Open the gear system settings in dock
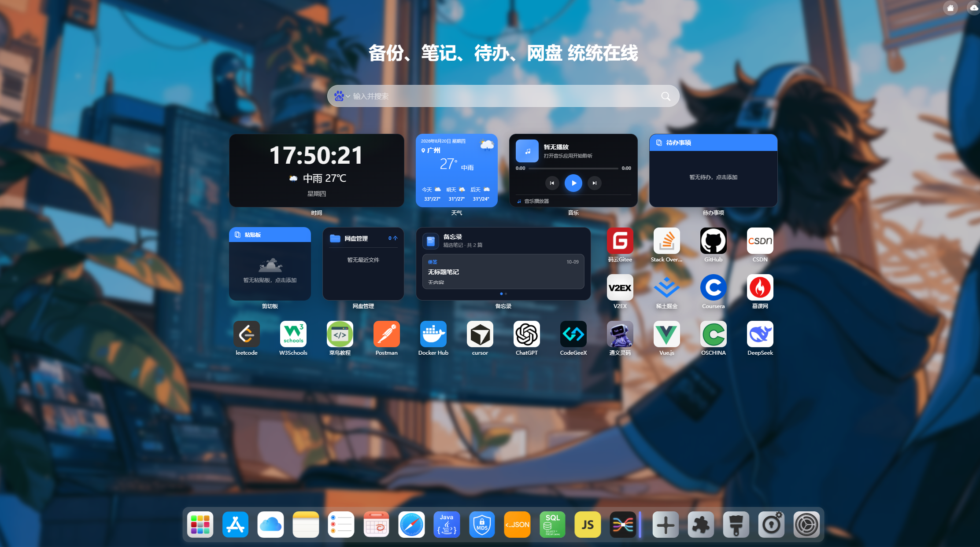This screenshot has width=980, height=547. pos(806,525)
